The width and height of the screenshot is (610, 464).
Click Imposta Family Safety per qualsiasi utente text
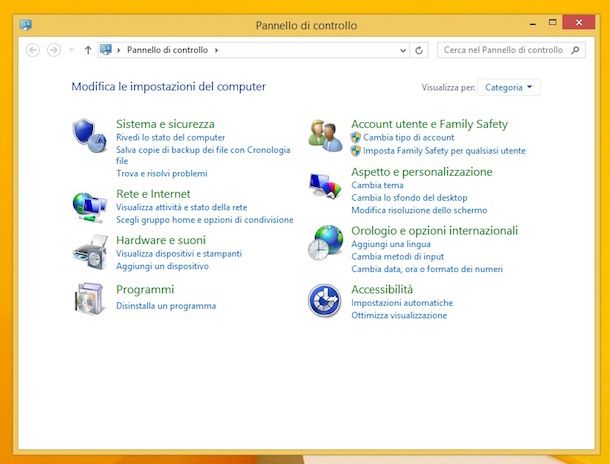point(444,151)
